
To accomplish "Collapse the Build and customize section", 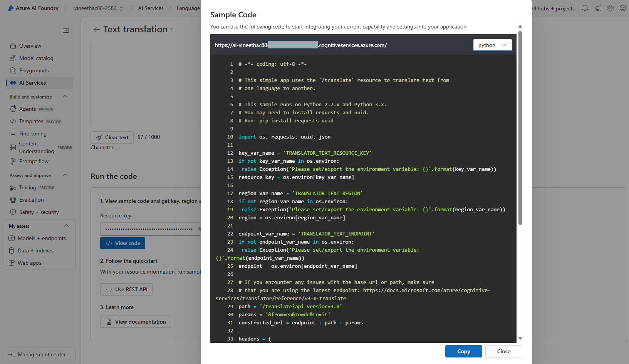I will (x=65, y=97).
